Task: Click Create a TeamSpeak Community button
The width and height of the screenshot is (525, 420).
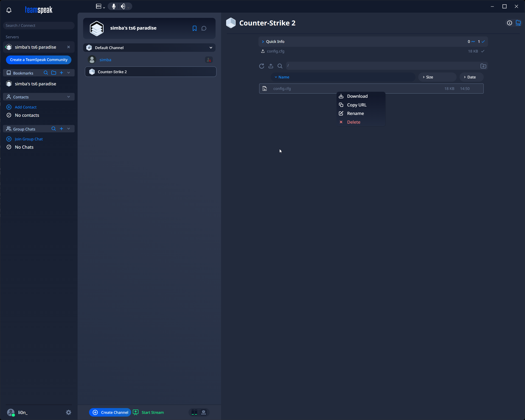Action: 39,60
